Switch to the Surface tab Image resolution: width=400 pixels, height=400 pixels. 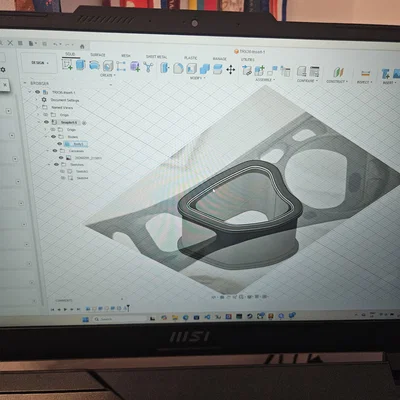[98, 55]
